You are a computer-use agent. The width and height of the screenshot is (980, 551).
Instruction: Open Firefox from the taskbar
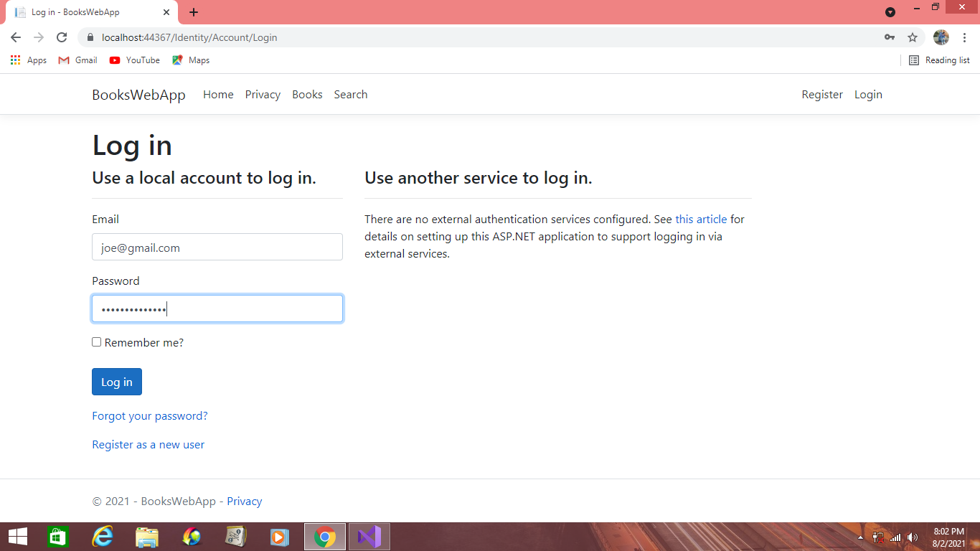pyautogui.click(x=191, y=536)
